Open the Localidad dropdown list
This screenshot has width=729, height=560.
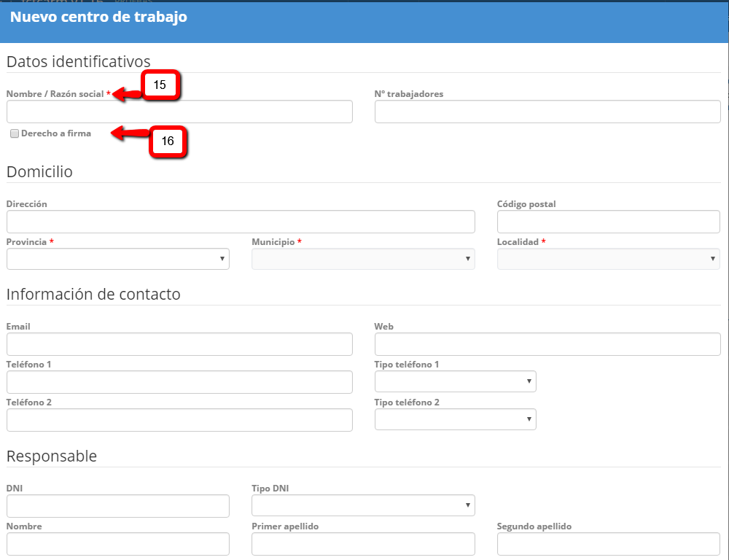pos(608,259)
